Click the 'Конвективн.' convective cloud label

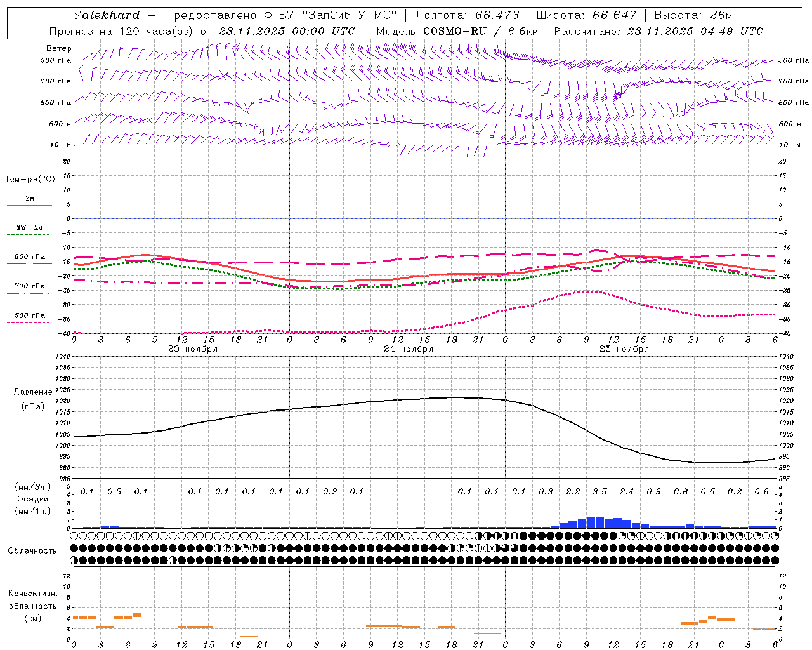click(32, 594)
